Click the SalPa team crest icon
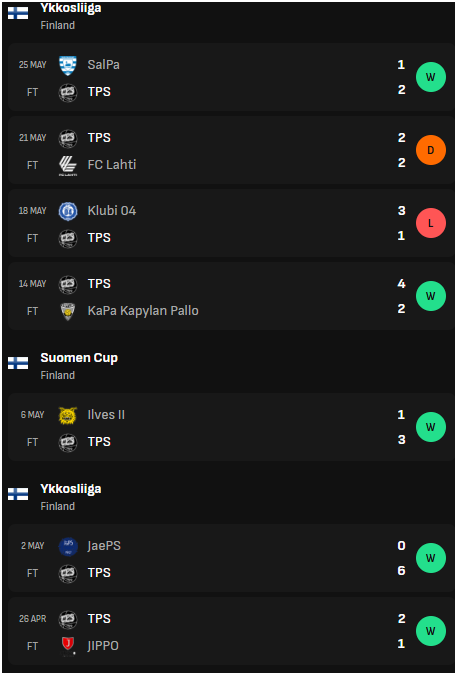 pyautogui.click(x=68, y=65)
